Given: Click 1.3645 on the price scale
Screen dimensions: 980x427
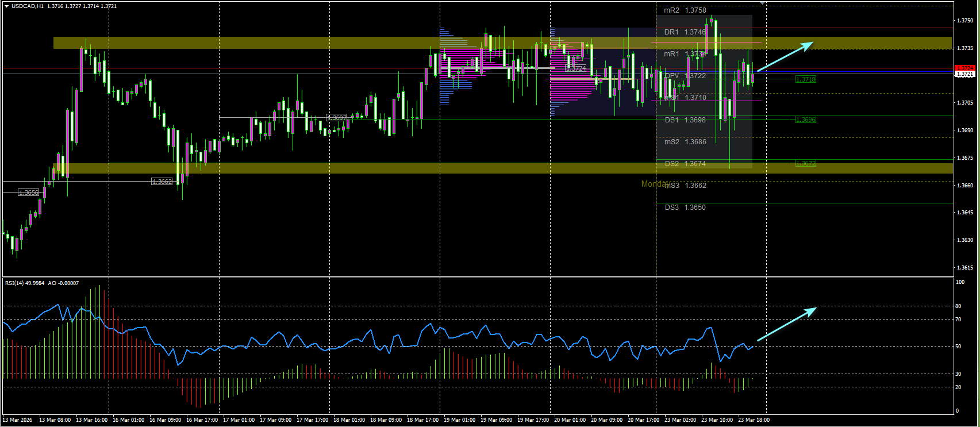Looking at the screenshot, I should [965, 213].
